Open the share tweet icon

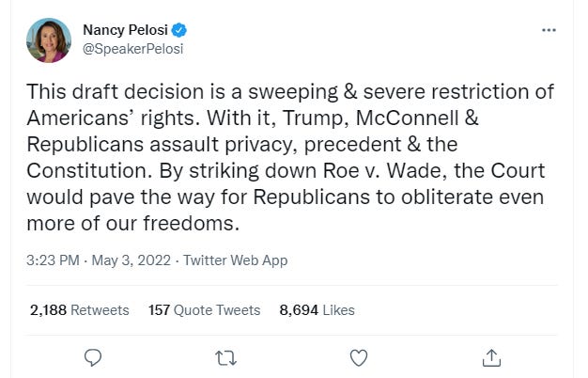point(490,357)
